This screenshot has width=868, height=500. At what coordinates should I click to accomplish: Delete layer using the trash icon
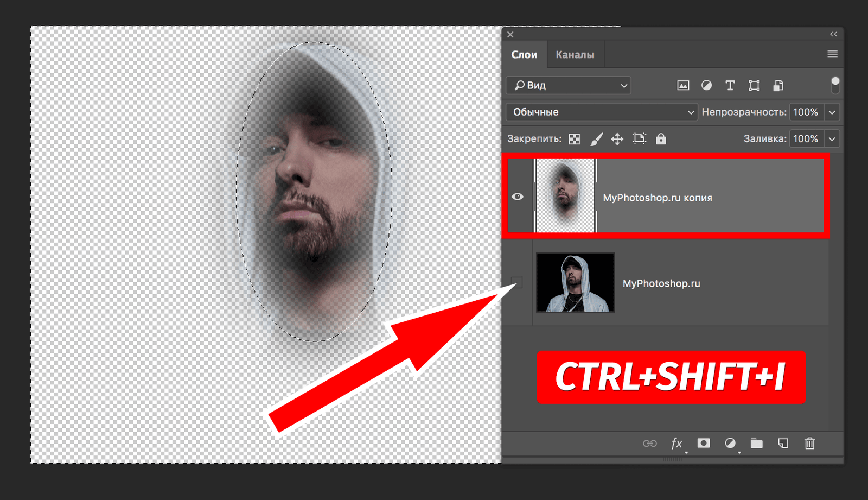coord(809,444)
